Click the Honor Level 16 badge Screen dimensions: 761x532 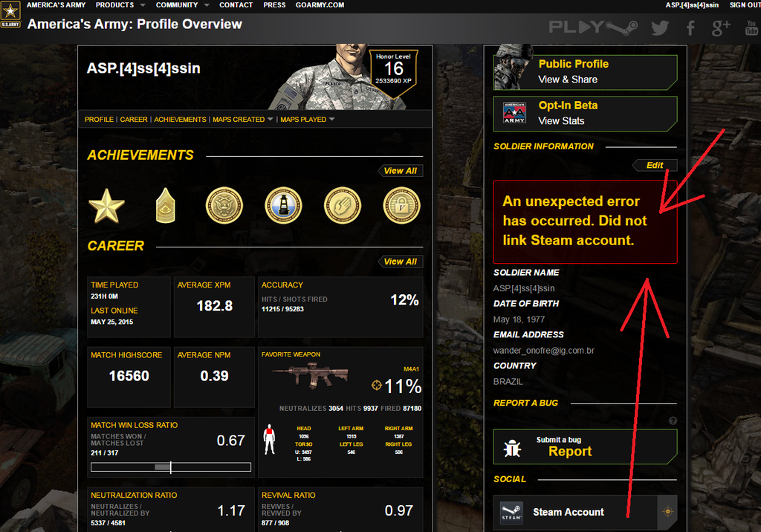tap(394, 73)
